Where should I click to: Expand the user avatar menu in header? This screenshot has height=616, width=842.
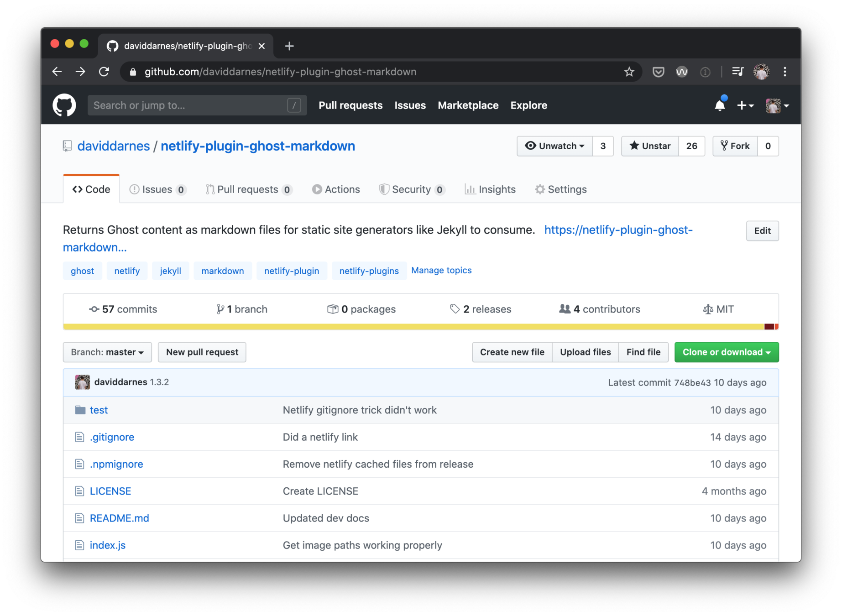pos(777,105)
